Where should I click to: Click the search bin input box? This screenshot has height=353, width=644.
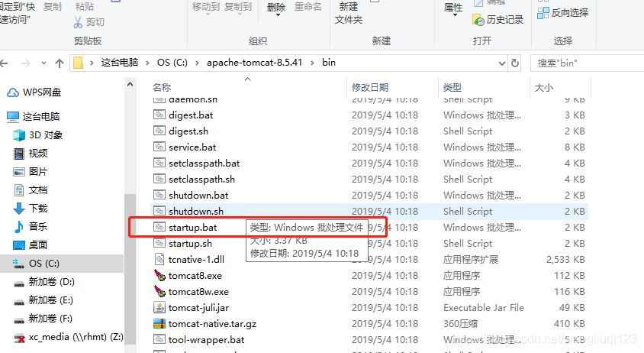click(x=588, y=63)
